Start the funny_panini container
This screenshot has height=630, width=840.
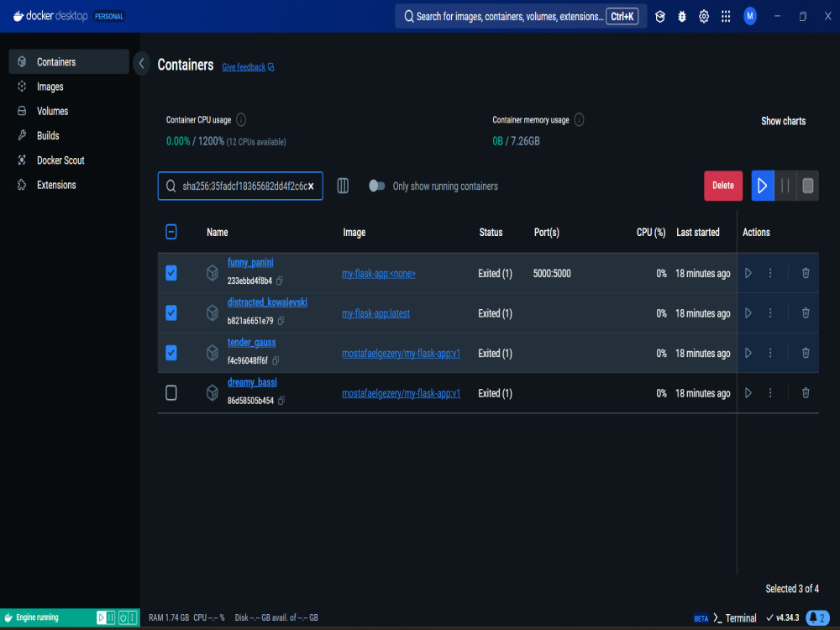[x=748, y=273]
